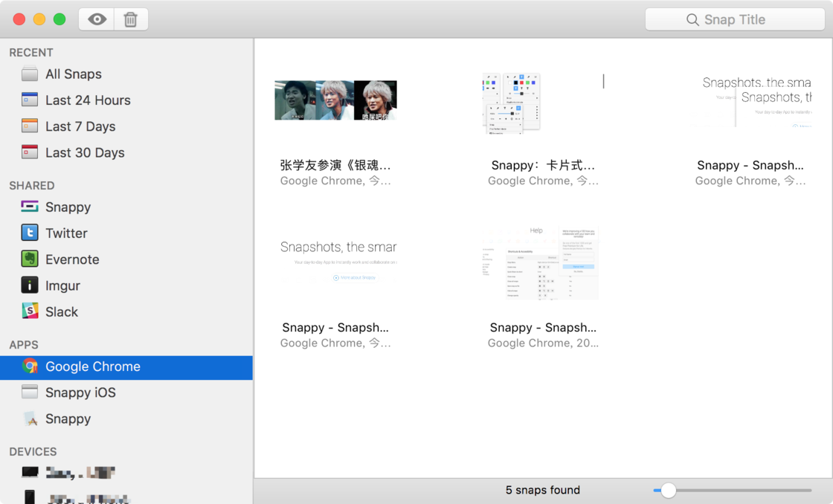833x504 pixels.
Task: Select the Slack sidebar icon
Action: [x=29, y=311]
